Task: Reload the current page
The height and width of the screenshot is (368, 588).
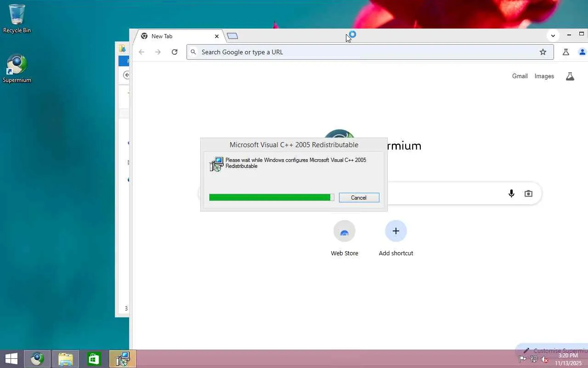Action: pos(175,52)
